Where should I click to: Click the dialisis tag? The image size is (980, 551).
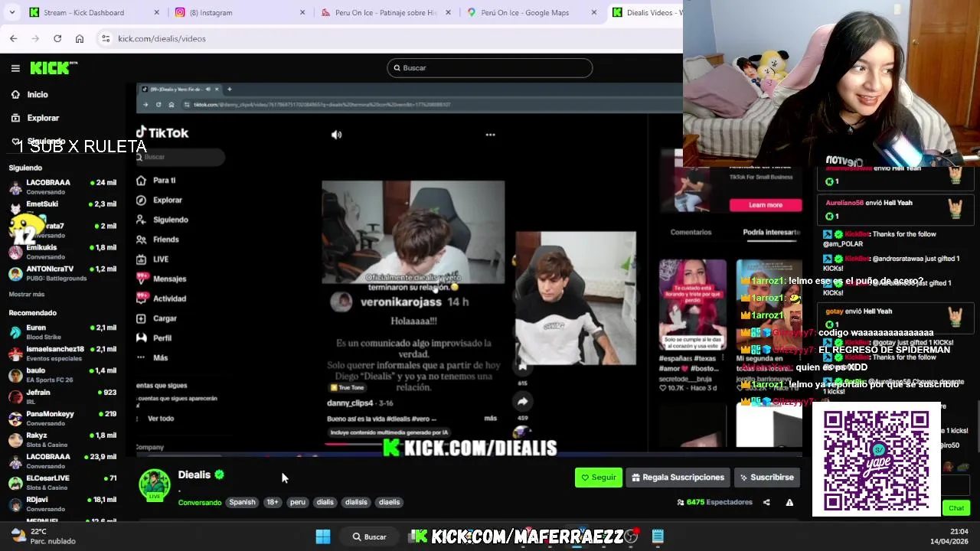click(356, 503)
